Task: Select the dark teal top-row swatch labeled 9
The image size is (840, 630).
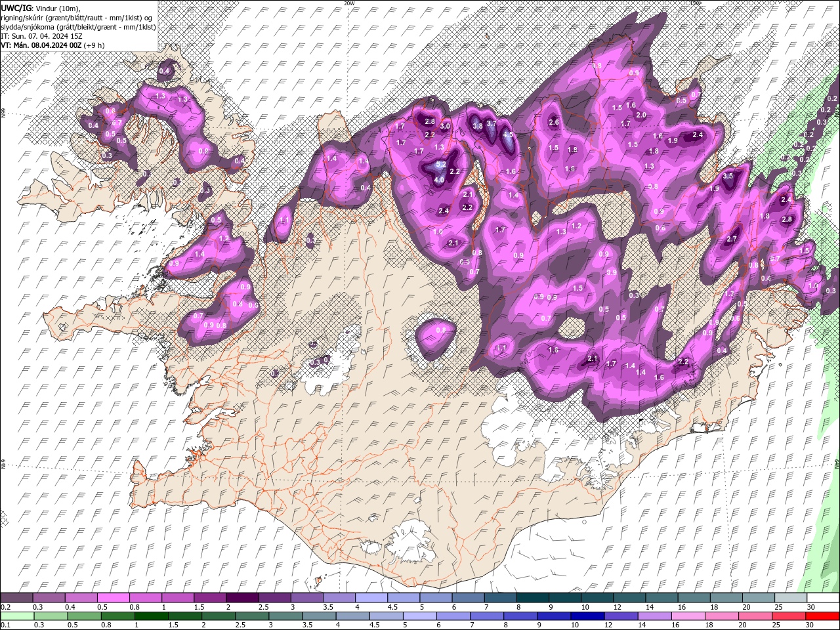Action: tap(532, 597)
